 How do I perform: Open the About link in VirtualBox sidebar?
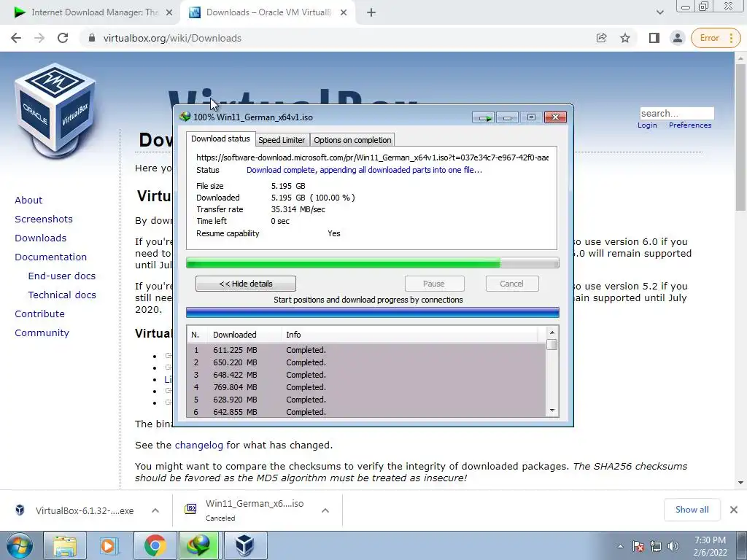pyautogui.click(x=28, y=200)
